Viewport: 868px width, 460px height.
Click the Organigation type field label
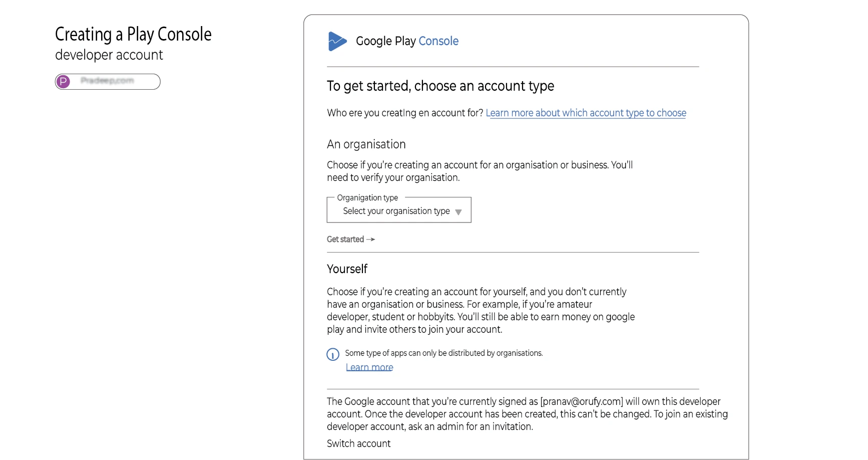point(367,197)
